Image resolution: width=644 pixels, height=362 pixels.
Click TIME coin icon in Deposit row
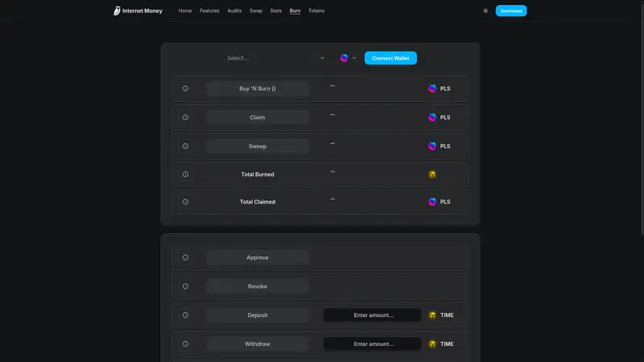[x=432, y=315]
